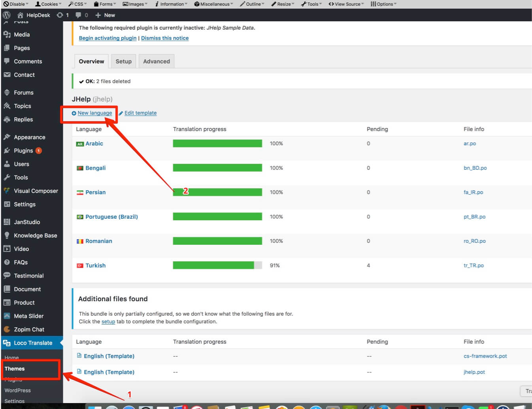532x409 pixels.
Task: Click the Plugins plug icon
Action: click(x=7, y=150)
